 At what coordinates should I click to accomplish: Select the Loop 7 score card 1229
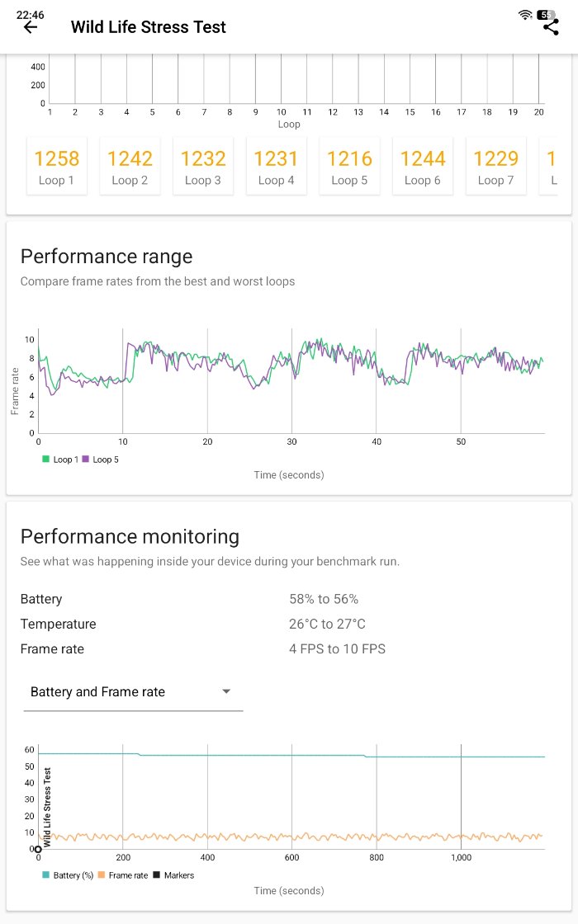tap(496, 166)
